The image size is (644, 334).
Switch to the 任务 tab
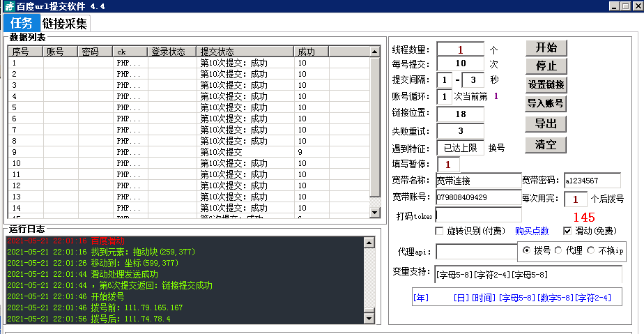22,23
